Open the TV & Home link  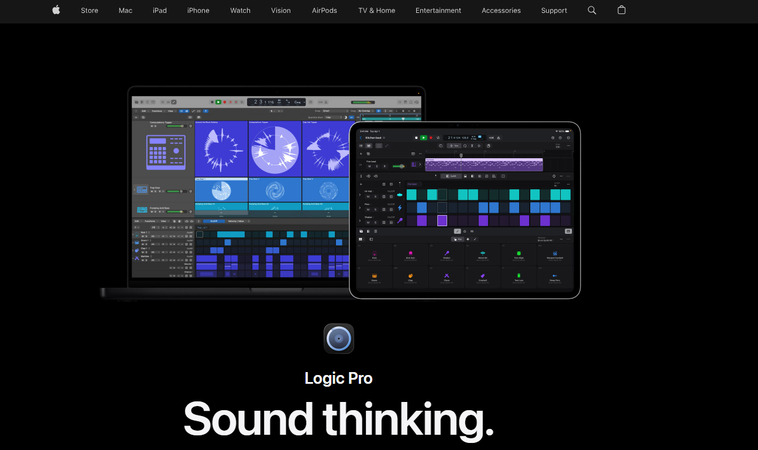tap(377, 10)
